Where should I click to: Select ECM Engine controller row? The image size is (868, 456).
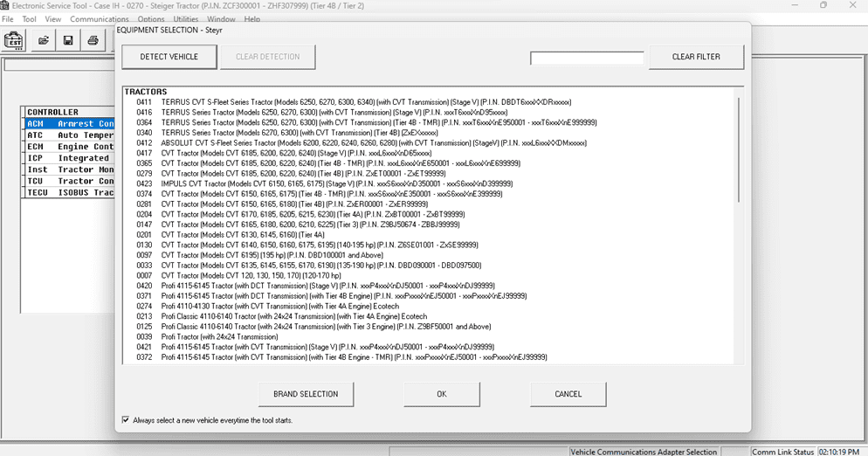tap(70, 146)
